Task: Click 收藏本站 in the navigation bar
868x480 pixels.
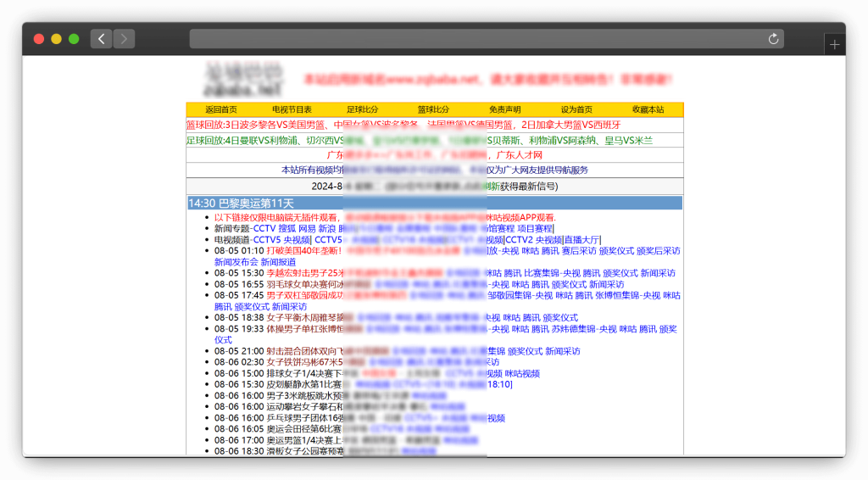Action: point(648,109)
